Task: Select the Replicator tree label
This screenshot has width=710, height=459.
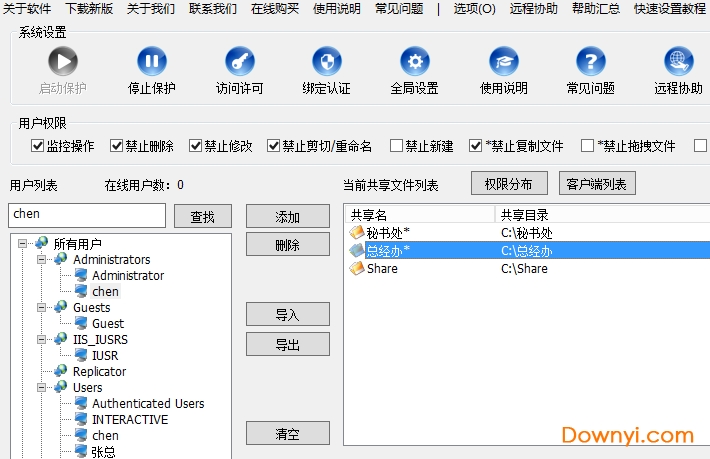Action: pos(100,371)
